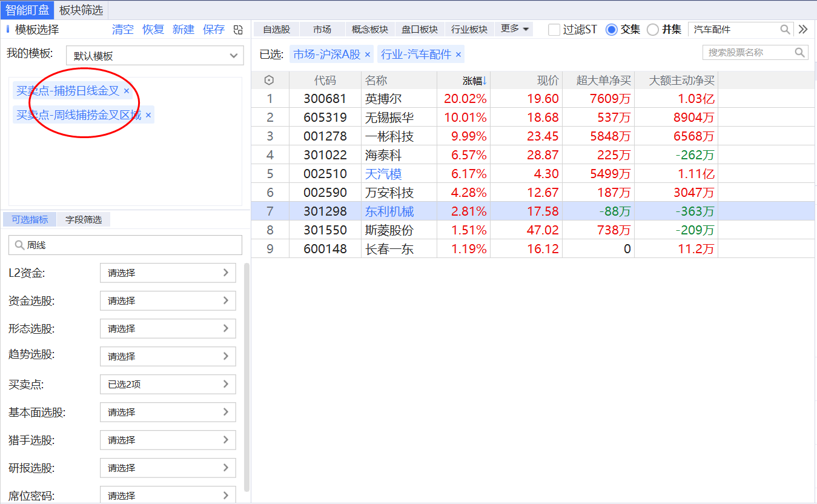Open the 天汽模 stock name

384,174
